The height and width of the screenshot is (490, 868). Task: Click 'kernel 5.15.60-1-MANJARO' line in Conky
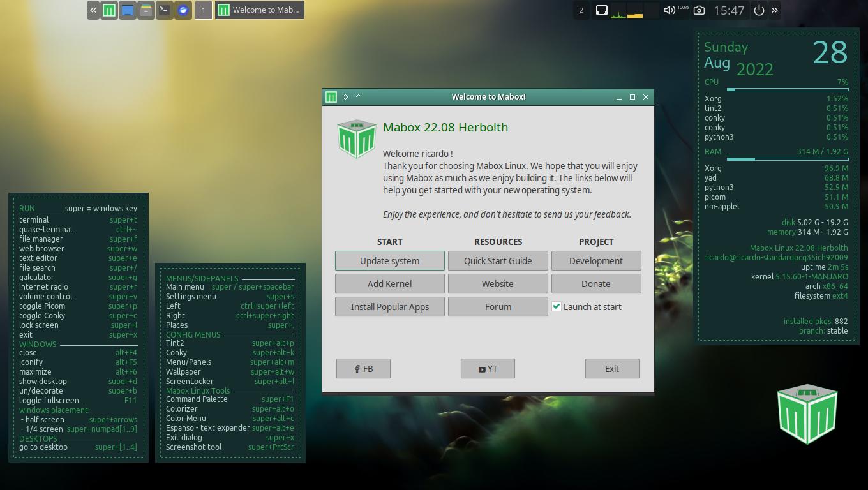pyautogui.click(x=800, y=277)
